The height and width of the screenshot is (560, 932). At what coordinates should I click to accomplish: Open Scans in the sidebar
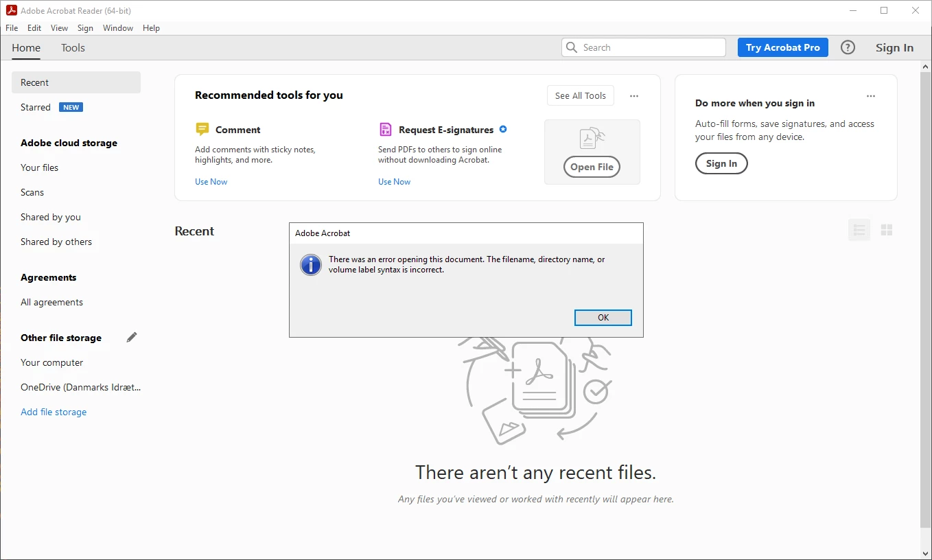tap(32, 192)
